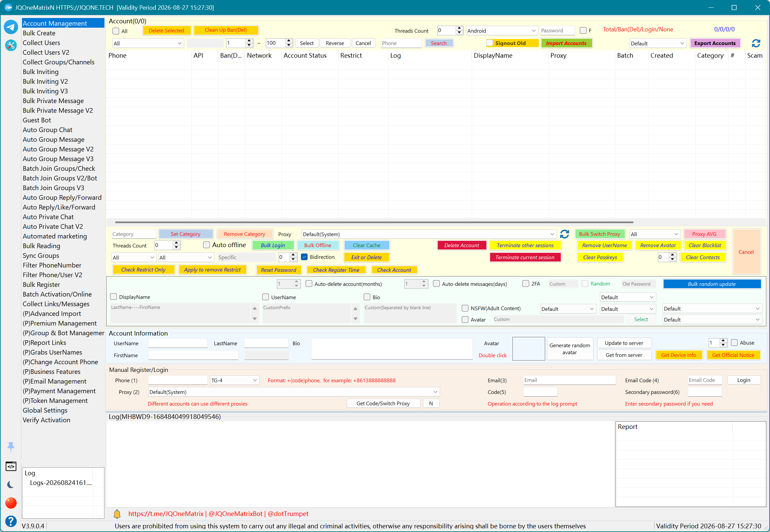Focus the Category text field
This screenshot has width=770, height=532.
[x=134, y=234]
